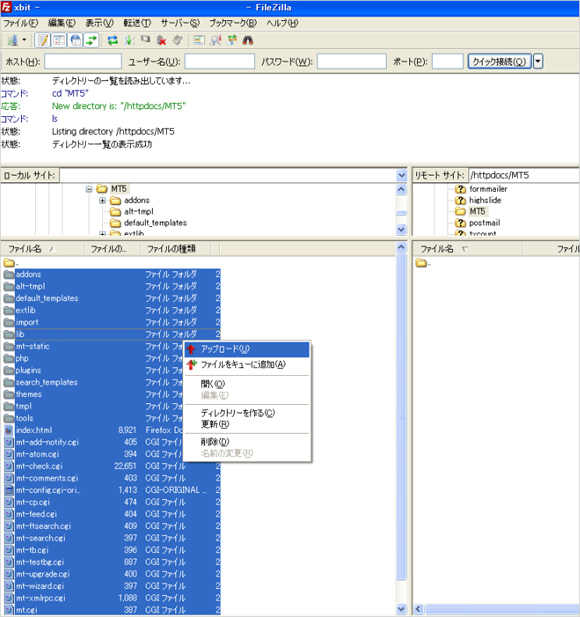Click the magnifier icon in toolbar
Screen dimensions: 580x617
tap(216, 40)
